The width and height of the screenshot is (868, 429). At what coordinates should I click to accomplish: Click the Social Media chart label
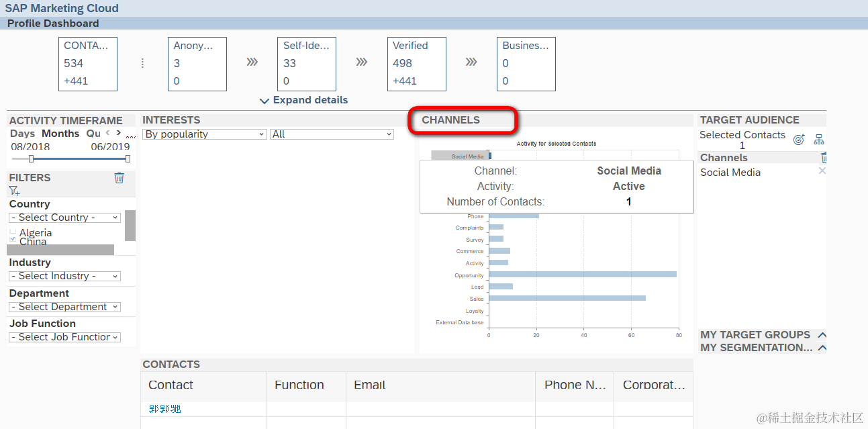tap(467, 156)
